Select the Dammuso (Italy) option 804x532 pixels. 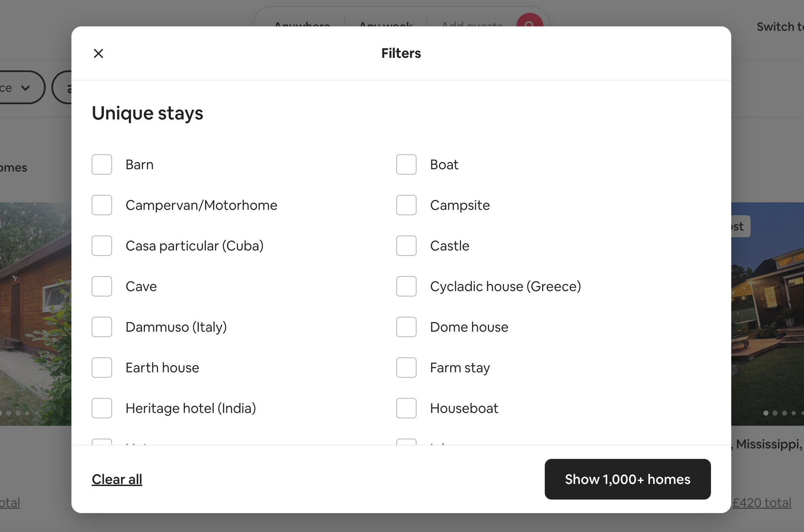101,327
